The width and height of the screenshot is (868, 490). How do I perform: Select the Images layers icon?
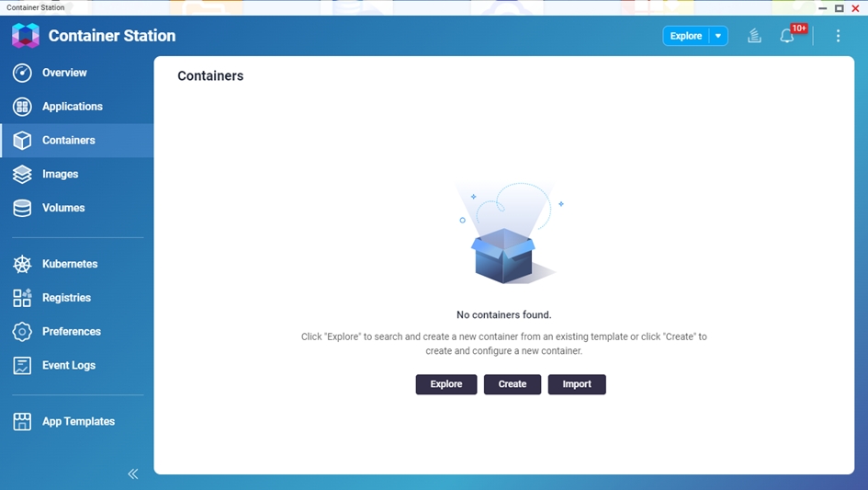coord(22,175)
